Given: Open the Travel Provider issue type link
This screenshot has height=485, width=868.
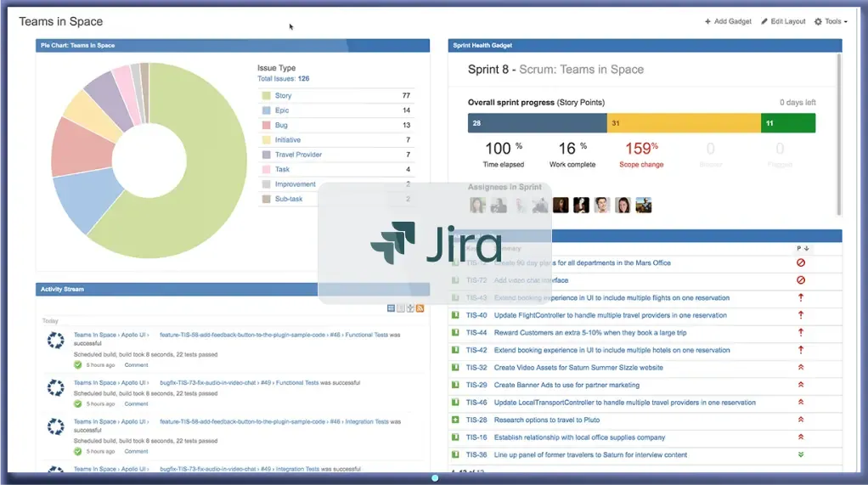Looking at the screenshot, I should point(298,155).
